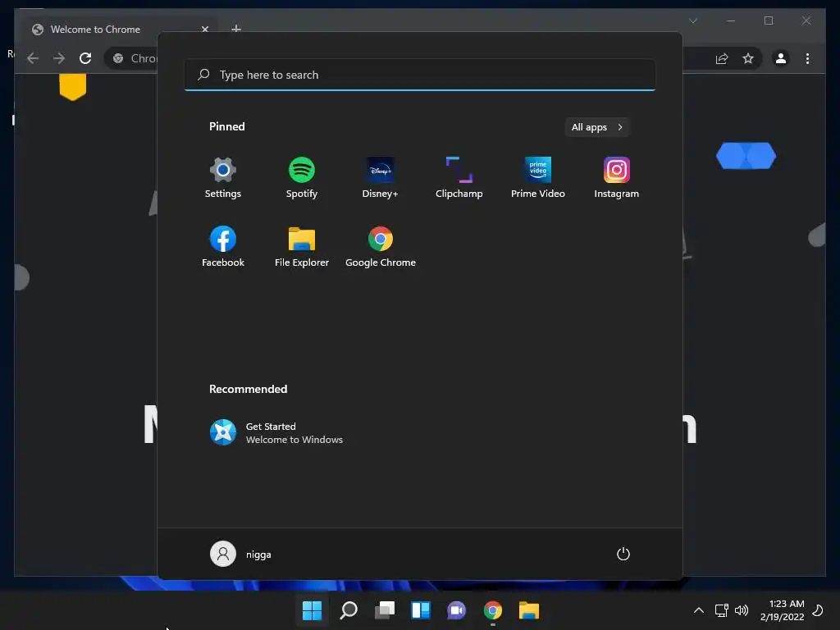Open File Explorer from the taskbar

529,610
